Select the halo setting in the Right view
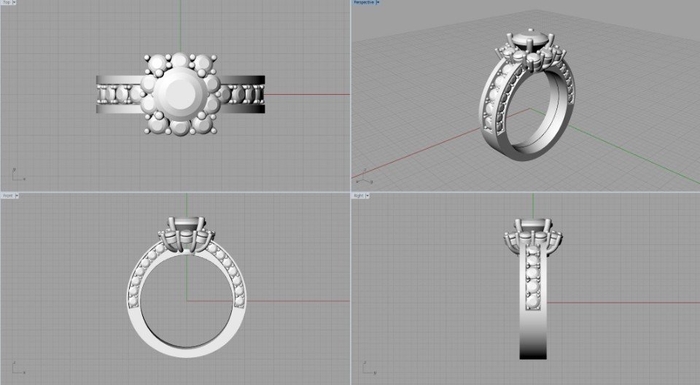Viewport: 700px width, 385px height. coord(533,233)
